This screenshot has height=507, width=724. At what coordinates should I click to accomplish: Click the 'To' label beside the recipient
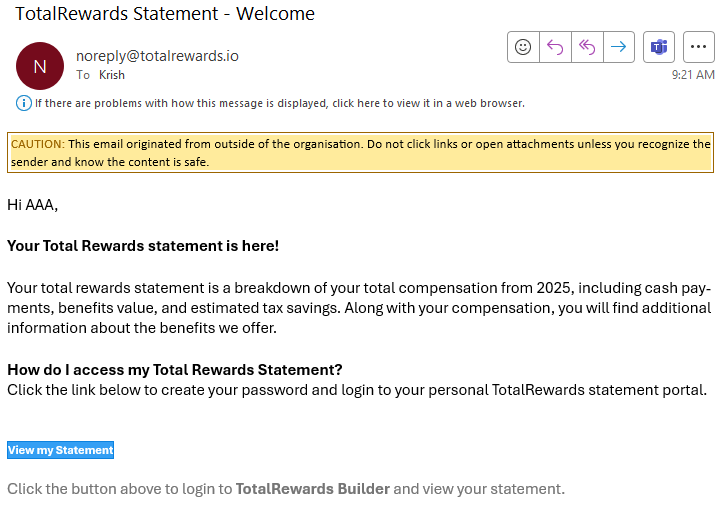(x=83, y=75)
